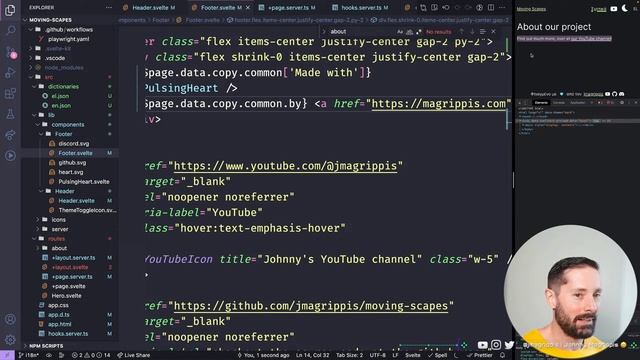Toggle dark mode moon icon in preview
The height and width of the screenshot is (360, 640).
pos(625,8)
